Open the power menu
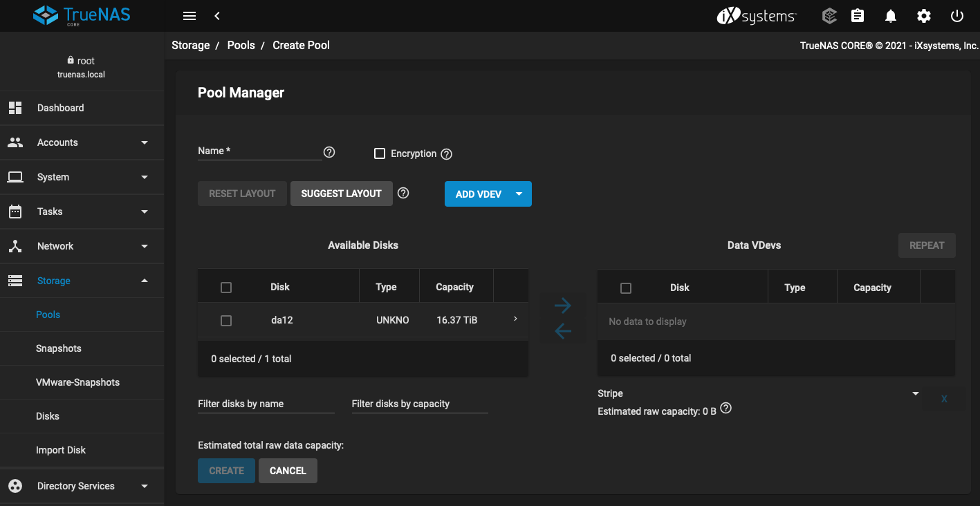This screenshot has width=980, height=506. pyautogui.click(x=957, y=16)
